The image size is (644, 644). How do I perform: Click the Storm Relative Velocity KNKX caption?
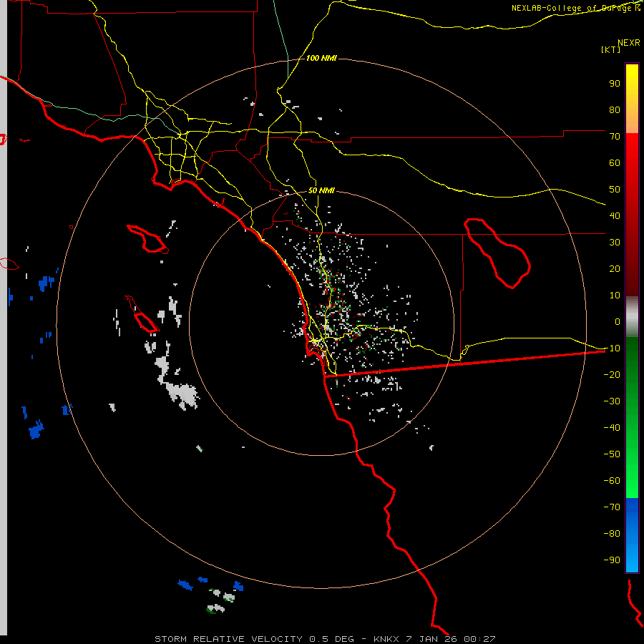click(325, 639)
